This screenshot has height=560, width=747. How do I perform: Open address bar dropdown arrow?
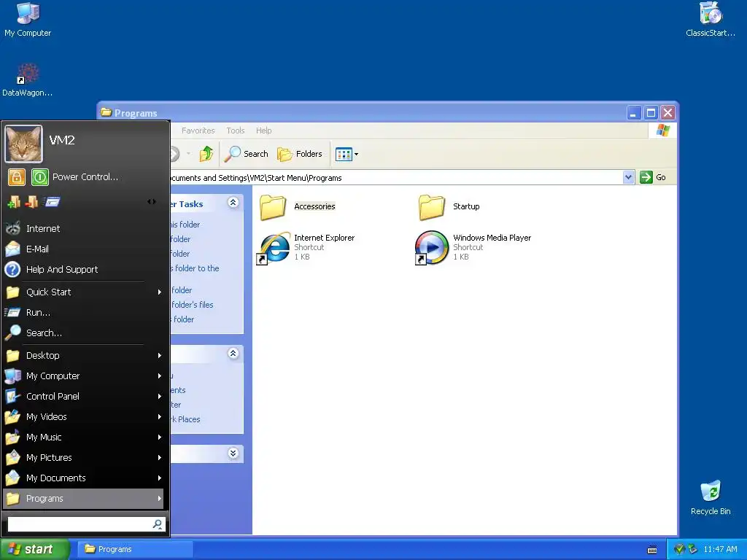(628, 178)
